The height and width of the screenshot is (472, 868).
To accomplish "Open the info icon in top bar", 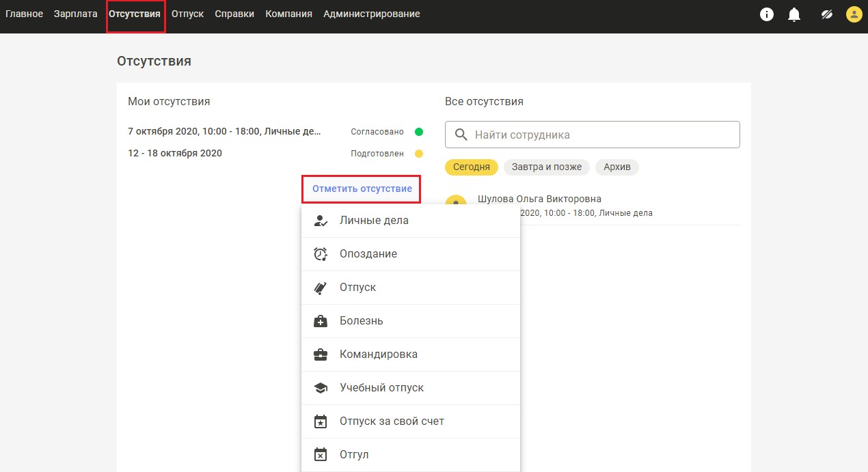I will (x=767, y=14).
